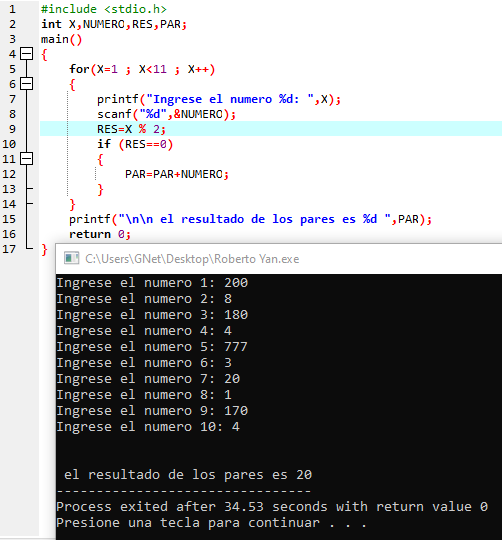Click the PAR=PAR+NUMERO statement
Viewport: 502px width, 540px height.
pos(177,174)
